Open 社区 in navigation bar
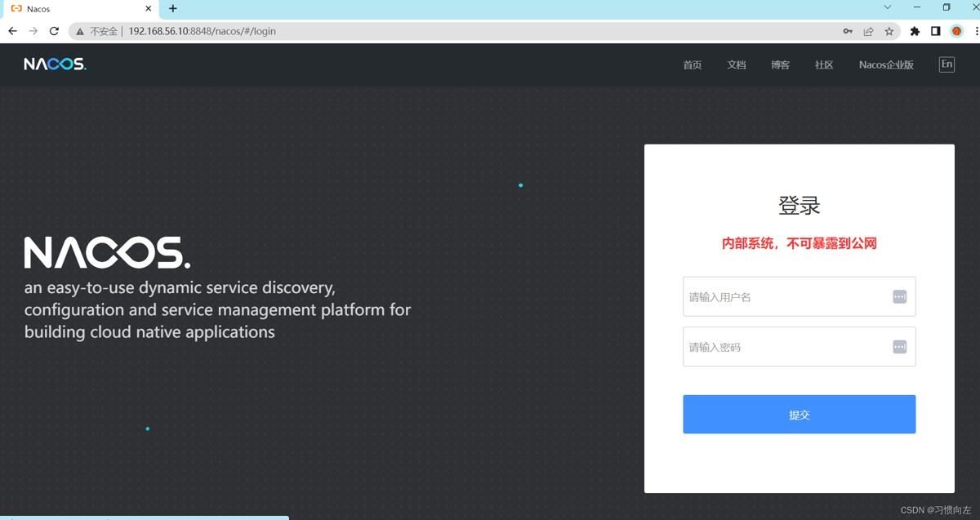 pyautogui.click(x=824, y=64)
